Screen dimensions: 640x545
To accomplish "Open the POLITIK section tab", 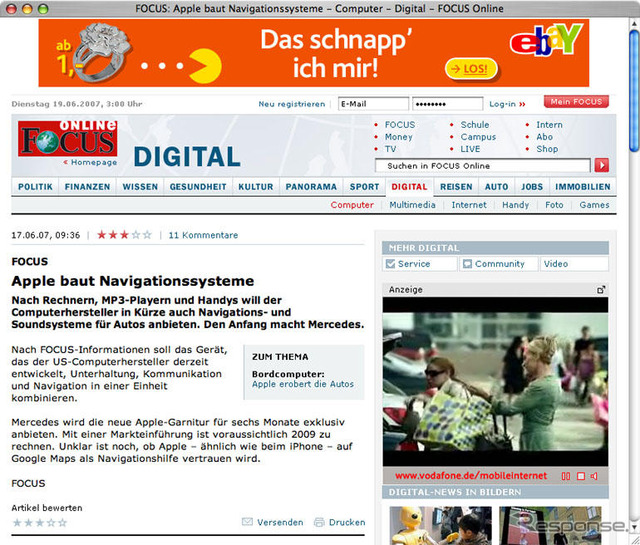I will click(35, 187).
